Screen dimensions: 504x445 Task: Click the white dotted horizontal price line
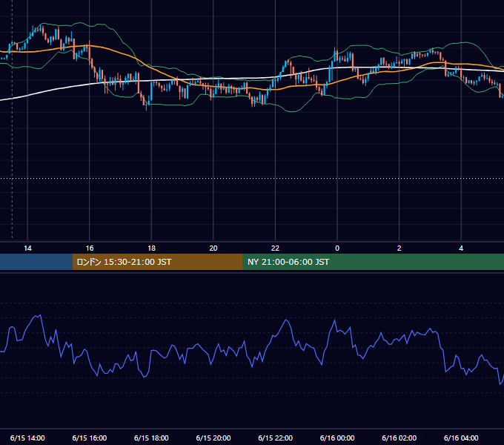tap(252, 178)
